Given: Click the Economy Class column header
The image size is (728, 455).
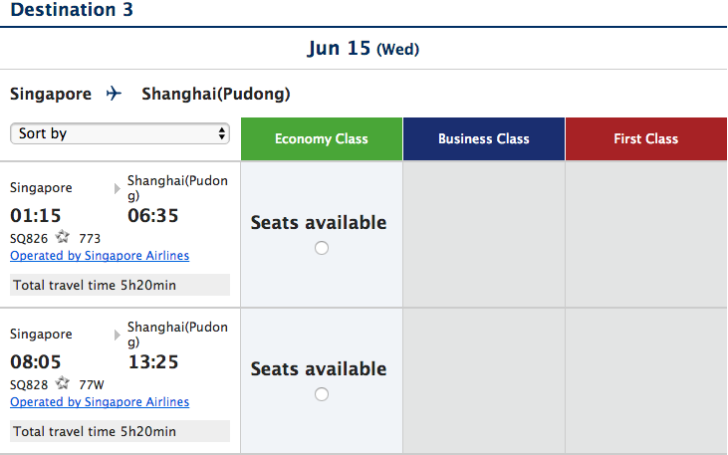Looking at the screenshot, I should pos(321,139).
